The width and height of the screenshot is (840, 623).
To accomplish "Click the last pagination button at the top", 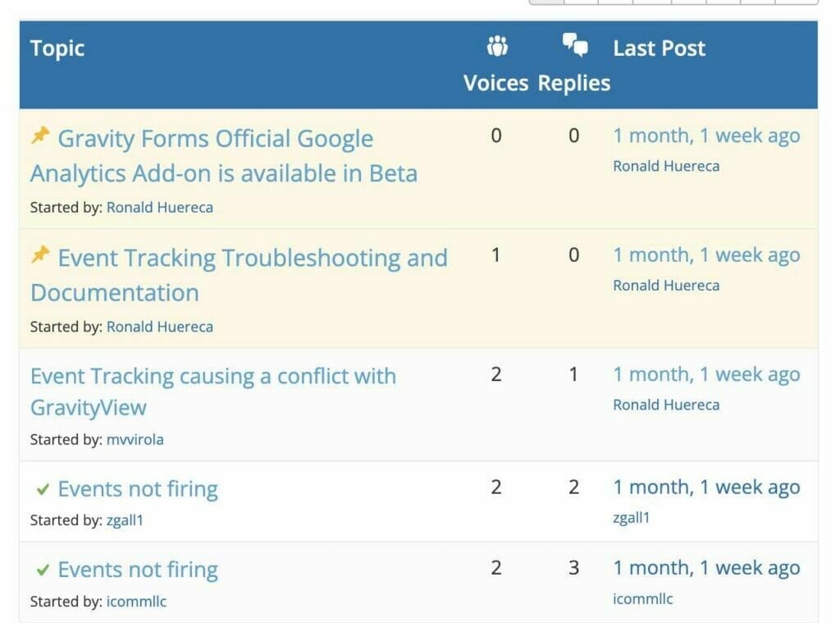I will 794,3.
